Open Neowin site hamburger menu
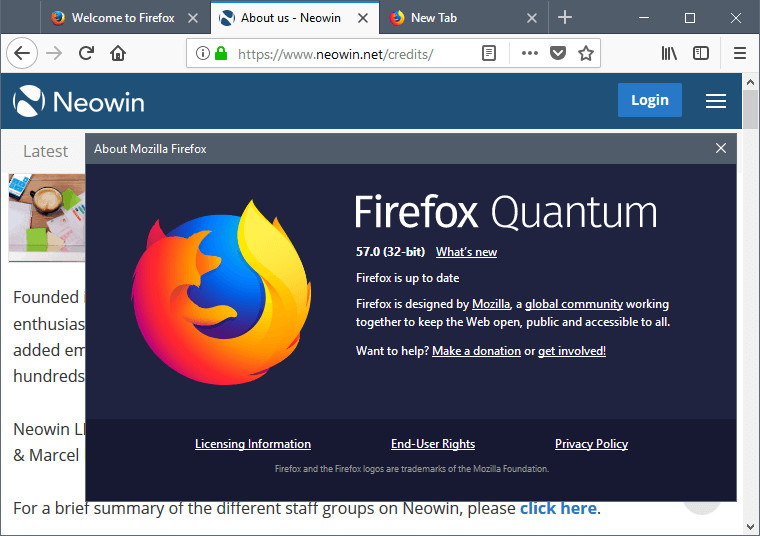Viewport: 760px width, 536px height. 715,100
